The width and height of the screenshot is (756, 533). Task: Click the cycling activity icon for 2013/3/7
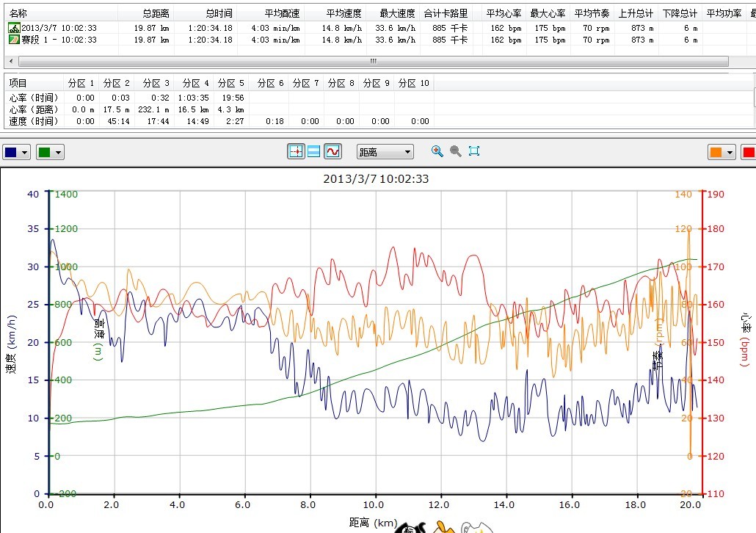tap(14, 28)
